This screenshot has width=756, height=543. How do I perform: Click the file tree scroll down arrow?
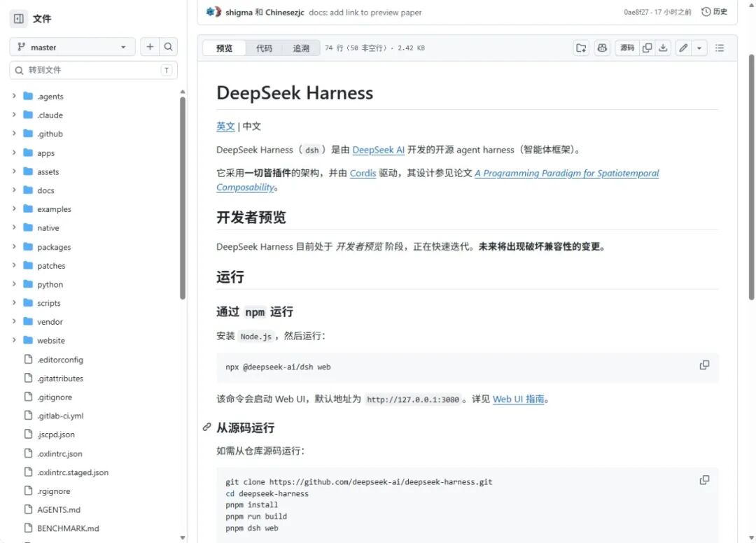[x=183, y=537]
